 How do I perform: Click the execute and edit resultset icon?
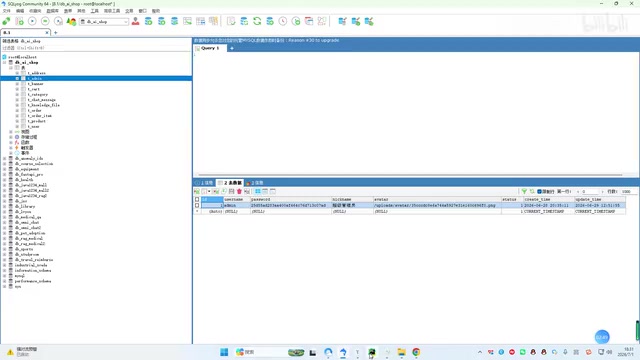coord(58,21)
